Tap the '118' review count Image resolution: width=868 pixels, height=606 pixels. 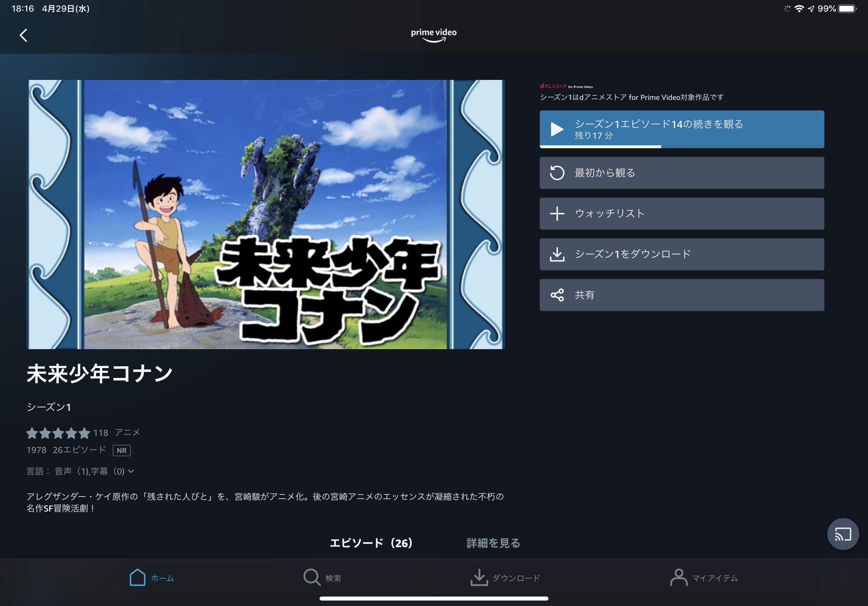coord(101,433)
